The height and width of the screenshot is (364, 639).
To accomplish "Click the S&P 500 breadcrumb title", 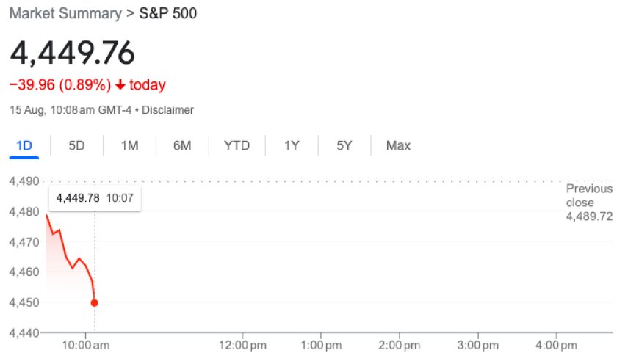I will tap(167, 13).
